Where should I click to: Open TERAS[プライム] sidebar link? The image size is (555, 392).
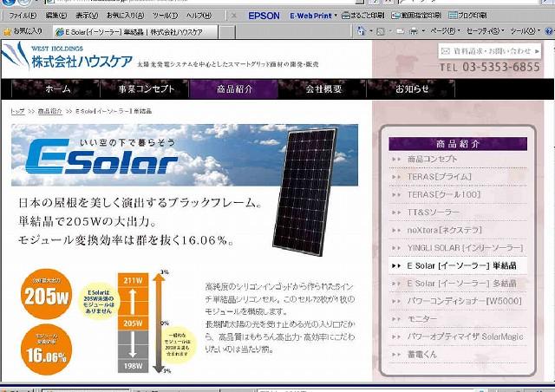[439, 177]
